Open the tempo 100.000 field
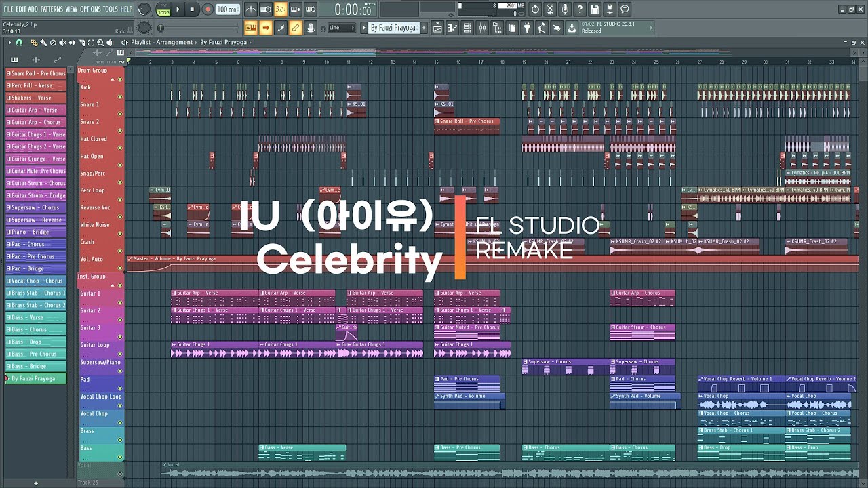Screen dimensions: 868x488 click(227, 9)
